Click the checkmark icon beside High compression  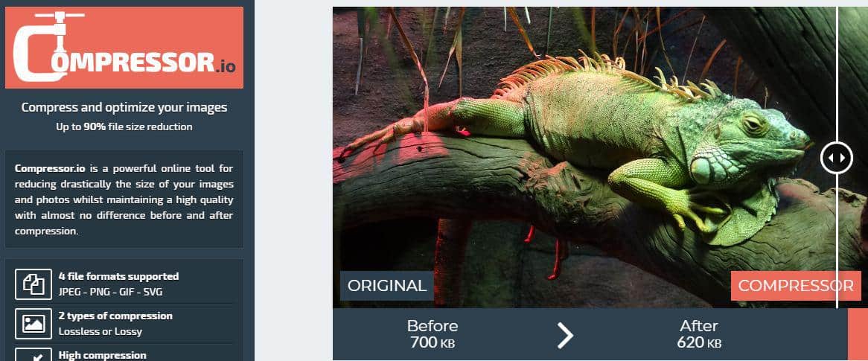click(x=33, y=355)
